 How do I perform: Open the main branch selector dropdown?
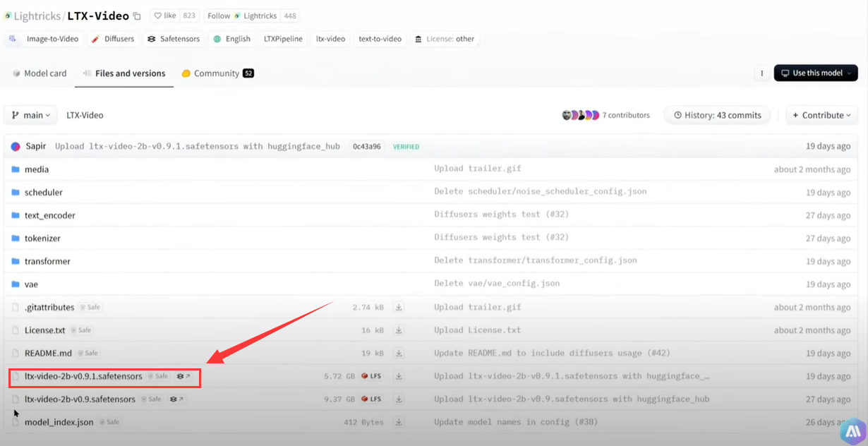[30, 115]
